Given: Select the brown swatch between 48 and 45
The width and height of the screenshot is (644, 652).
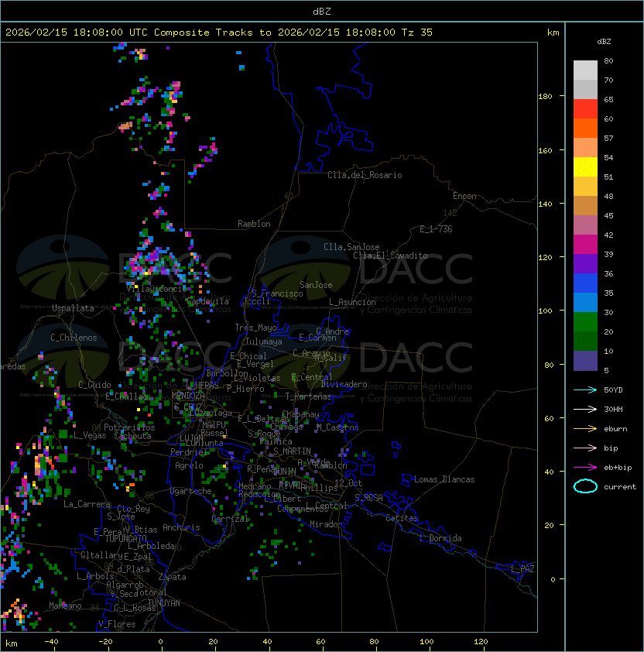Looking at the screenshot, I should pos(585,205).
